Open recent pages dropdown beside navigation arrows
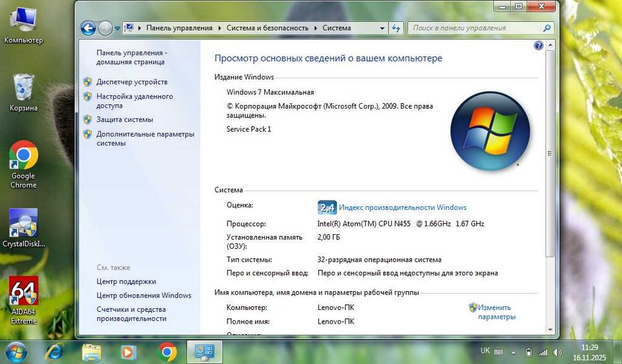 (118, 29)
